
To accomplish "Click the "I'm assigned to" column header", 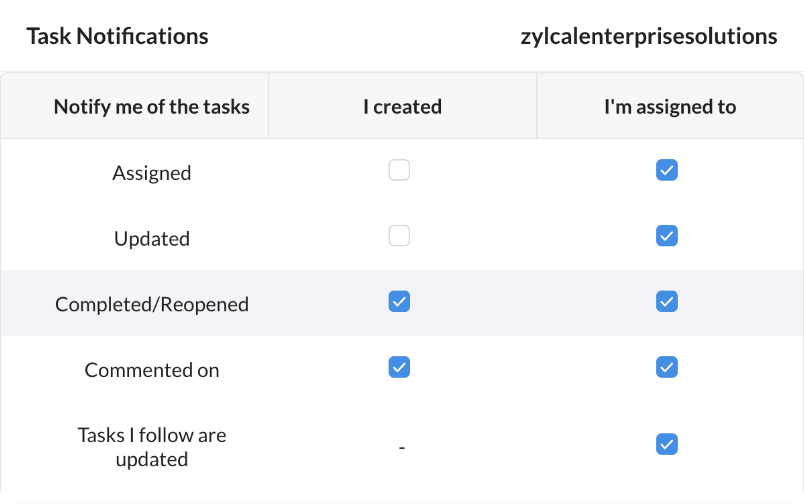I will click(x=670, y=106).
